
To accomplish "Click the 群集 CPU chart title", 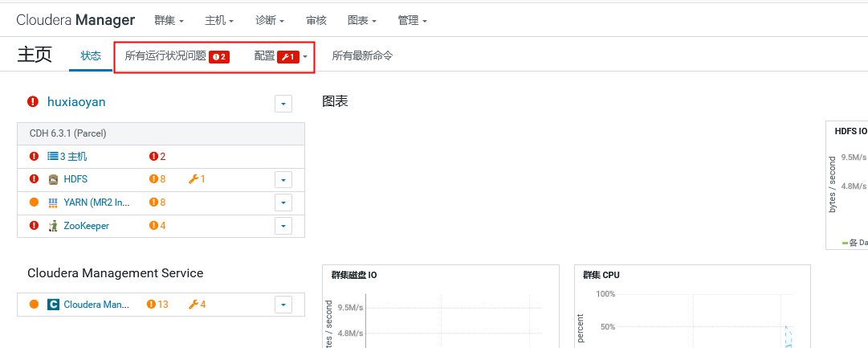I will tap(601, 276).
